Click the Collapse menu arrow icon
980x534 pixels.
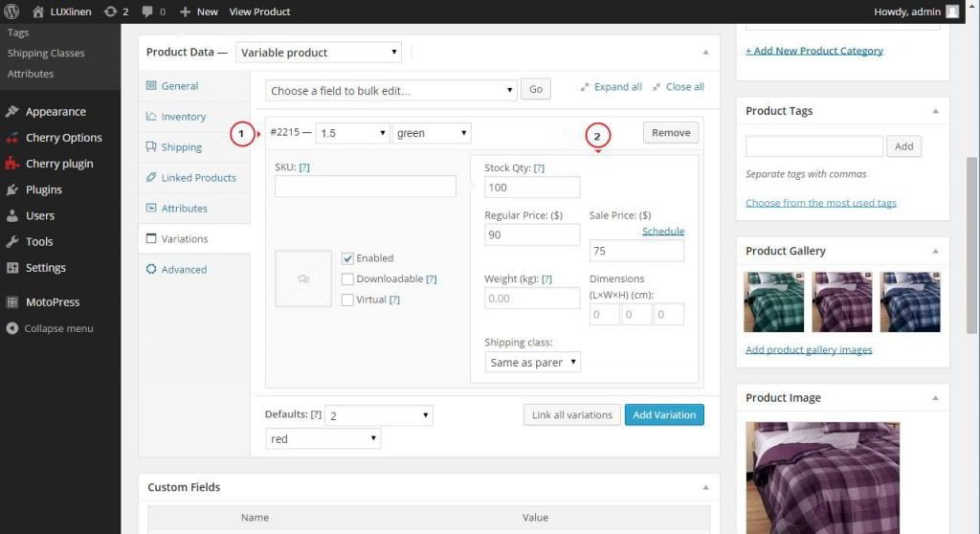(12, 328)
